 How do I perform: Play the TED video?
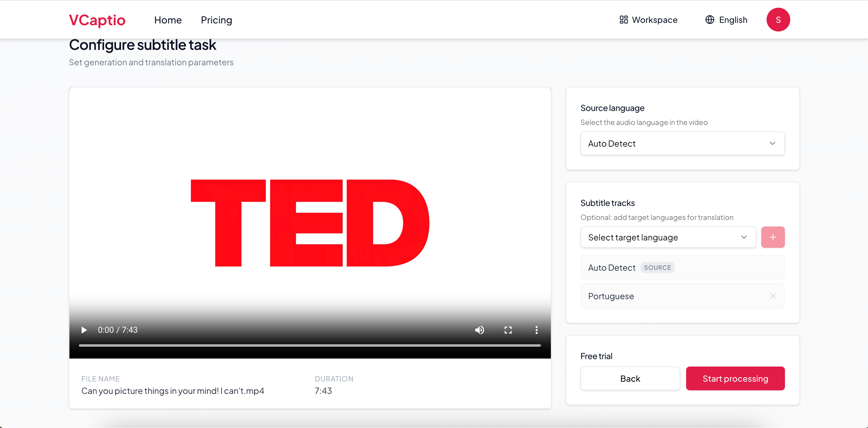coord(84,330)
